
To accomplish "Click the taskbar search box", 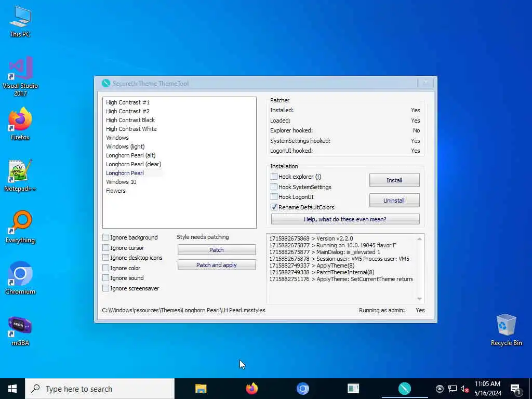I will click(x=100, y=389).
